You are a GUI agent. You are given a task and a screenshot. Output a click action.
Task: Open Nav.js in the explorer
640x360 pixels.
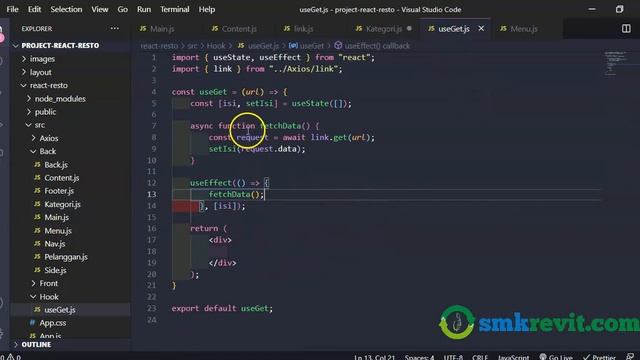click(55, 244)
